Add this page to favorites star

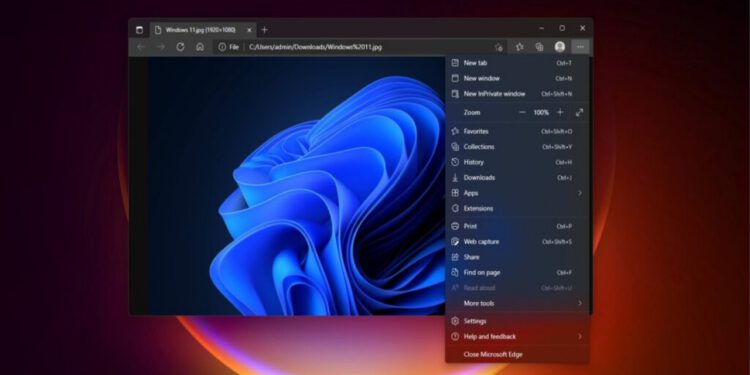(498, 47)
